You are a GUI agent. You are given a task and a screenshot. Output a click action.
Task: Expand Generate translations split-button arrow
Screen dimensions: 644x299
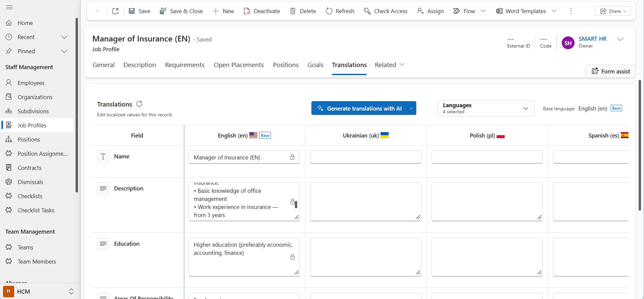pyautogui.click(x=411, y=108)
